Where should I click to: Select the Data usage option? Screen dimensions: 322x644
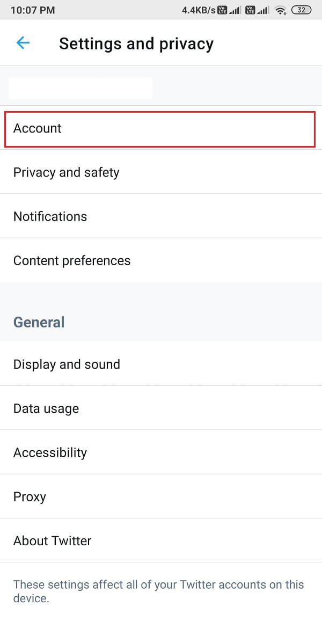(161, 408)
